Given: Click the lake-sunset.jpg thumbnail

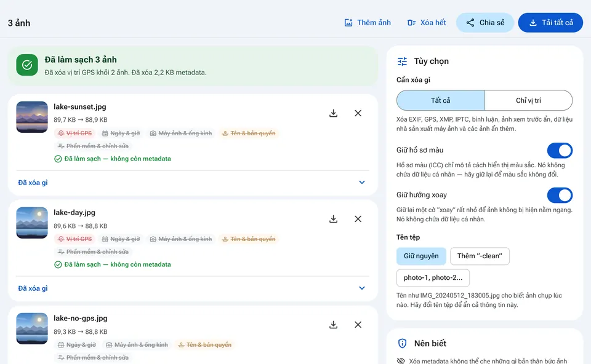Looking at the screenshot, I should pyautogui.click(x=32, y=117).
